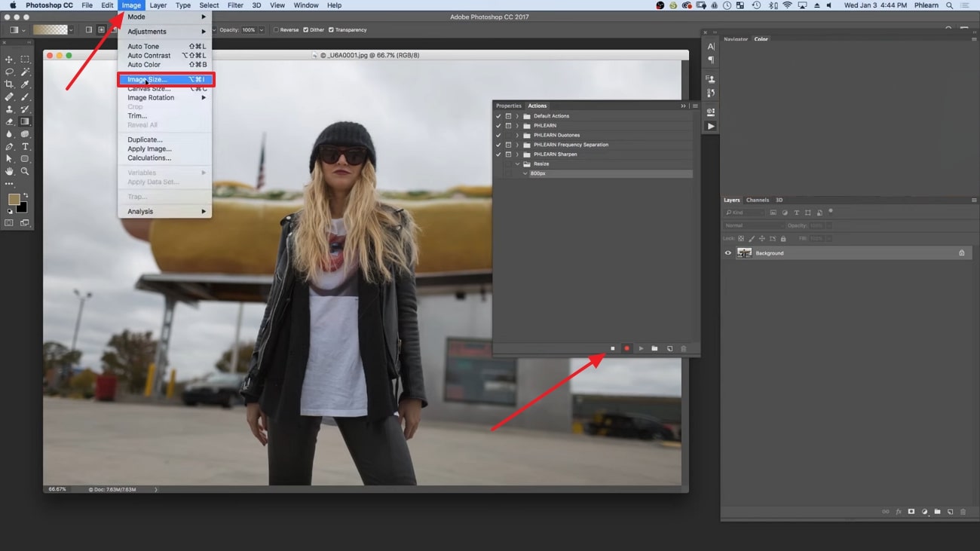The height and width of the screenshot is (551, 980).
Task: Select the History Brush tool
Action: (25, 109)
